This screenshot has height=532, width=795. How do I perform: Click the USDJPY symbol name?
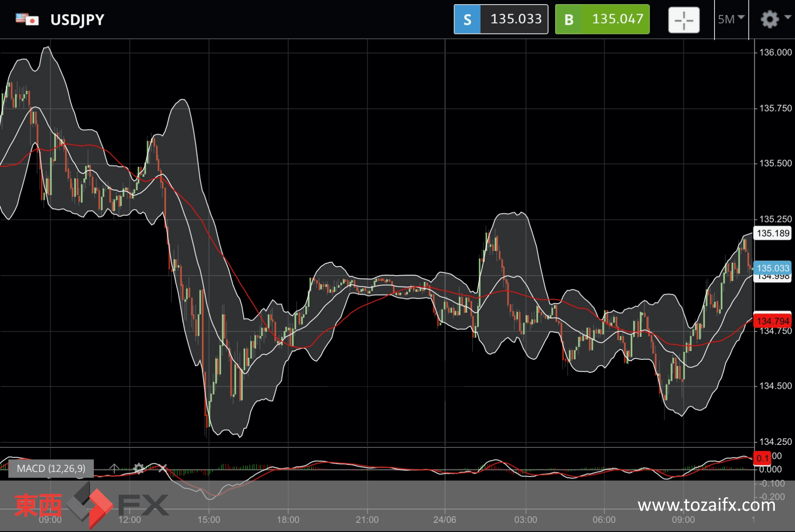tap(77, 20)
